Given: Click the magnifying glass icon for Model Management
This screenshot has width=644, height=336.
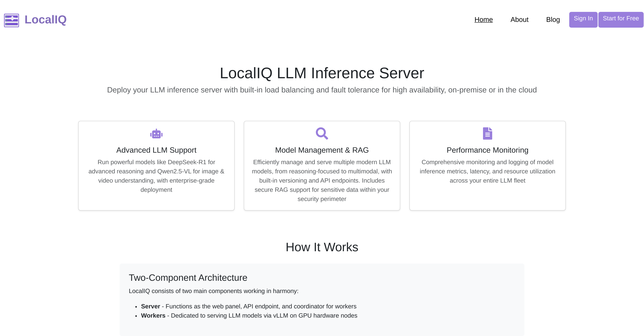Looking at the screenshot, I should coord(322,133).
